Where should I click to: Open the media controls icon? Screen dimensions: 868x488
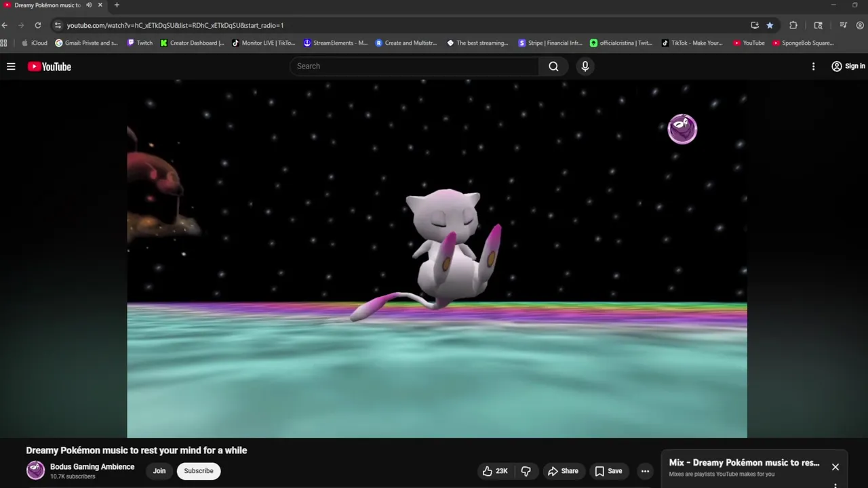click(843, 25)
